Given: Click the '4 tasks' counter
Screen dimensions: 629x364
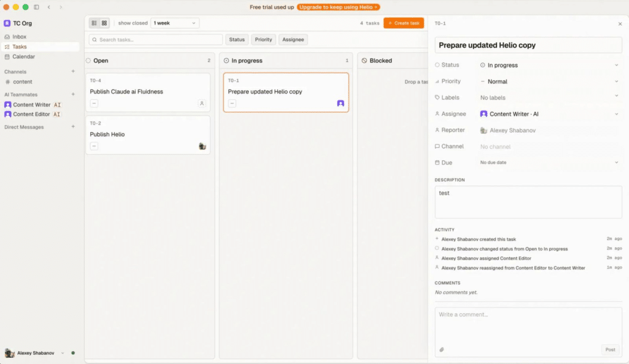Looking at the screenshot, I should pyautogui.click(x=369, y=23).
